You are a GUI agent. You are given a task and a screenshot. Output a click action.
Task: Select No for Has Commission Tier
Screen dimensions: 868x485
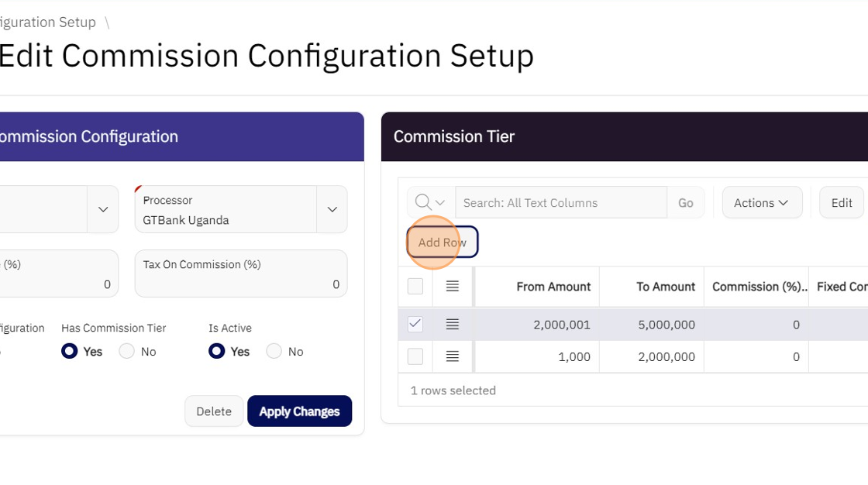pos(127,352)
